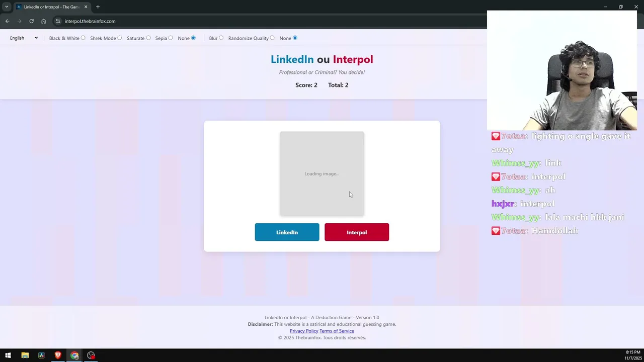Open the Terms of Service link

(x=337, y=331)
